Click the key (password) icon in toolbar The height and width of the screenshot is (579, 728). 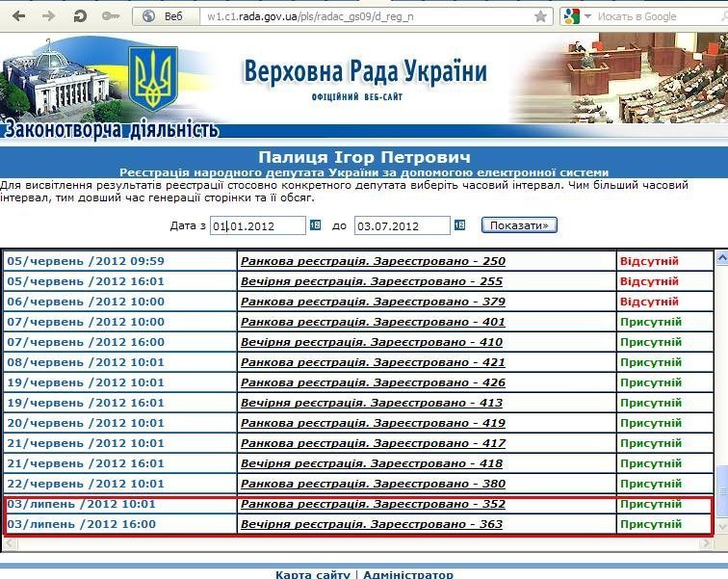[x=111, y=16]
